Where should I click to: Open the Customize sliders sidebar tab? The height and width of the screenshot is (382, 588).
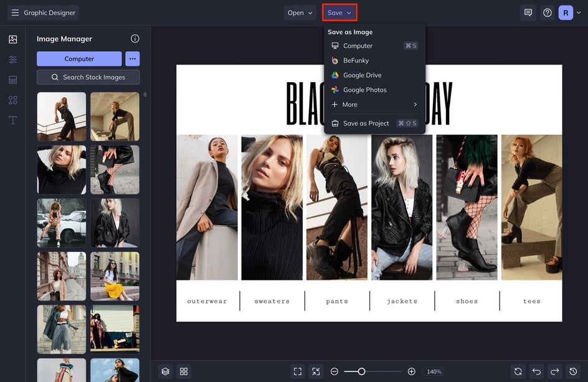12,60
